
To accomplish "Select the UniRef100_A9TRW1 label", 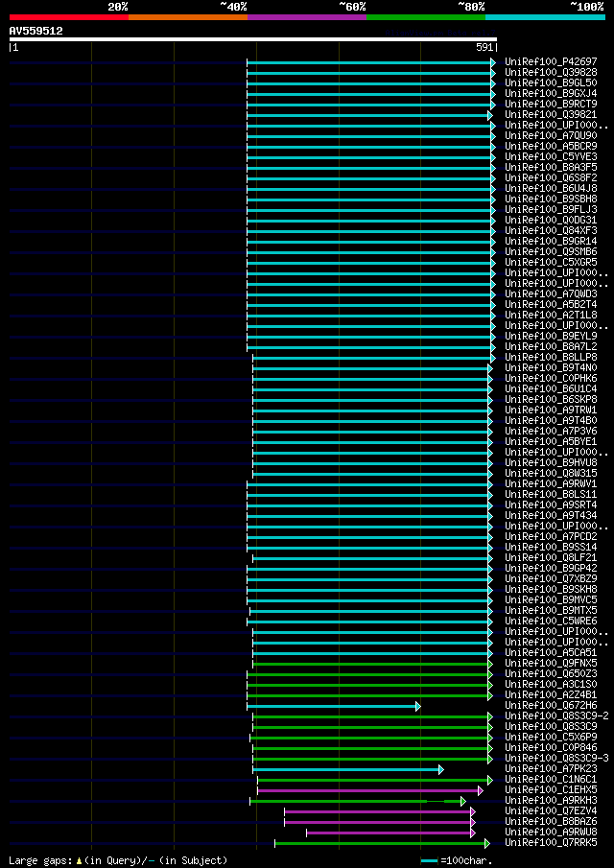I will click(x=551, y=410).
